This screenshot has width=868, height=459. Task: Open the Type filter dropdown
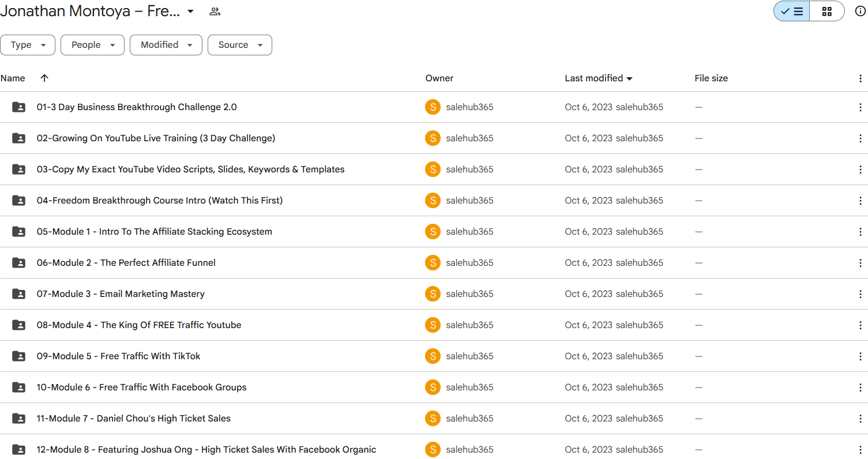coord(28,45)
